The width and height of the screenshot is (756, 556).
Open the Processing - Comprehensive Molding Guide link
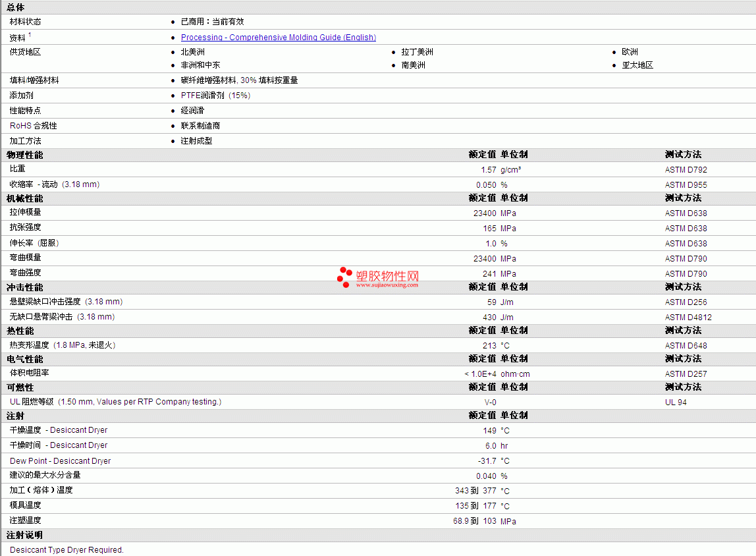point(278,37)
